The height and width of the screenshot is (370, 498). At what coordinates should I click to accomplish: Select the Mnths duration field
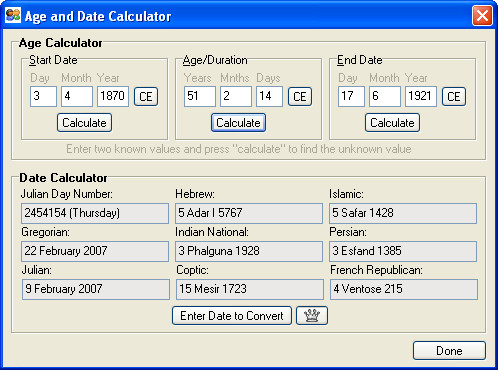pyautogui.click(x=236, y=96)
